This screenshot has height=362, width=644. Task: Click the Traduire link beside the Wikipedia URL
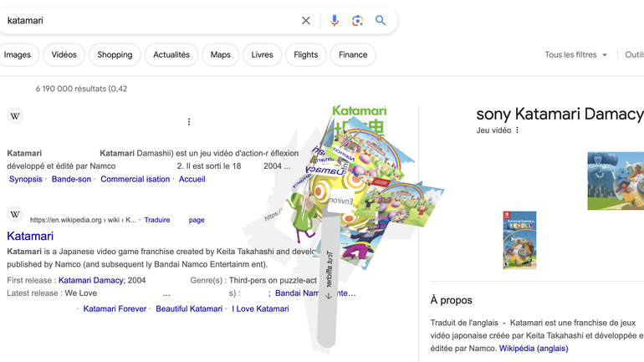[x=156, y=220]
